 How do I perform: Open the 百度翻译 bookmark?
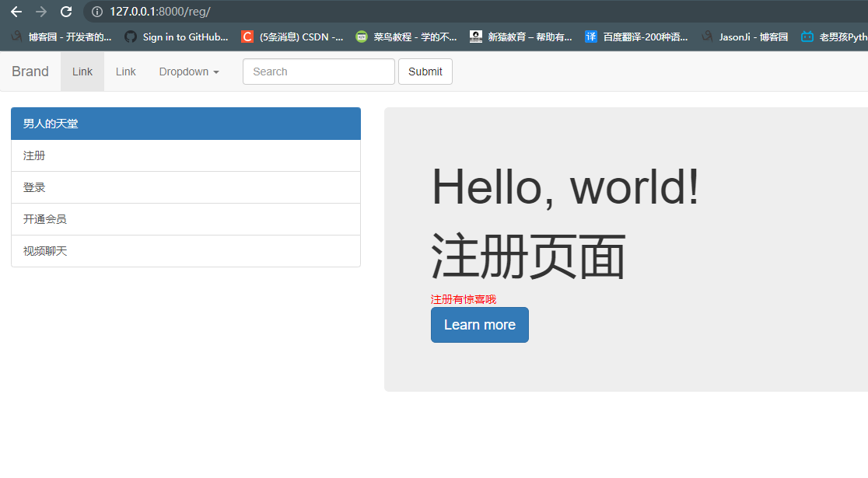[636, 37]
